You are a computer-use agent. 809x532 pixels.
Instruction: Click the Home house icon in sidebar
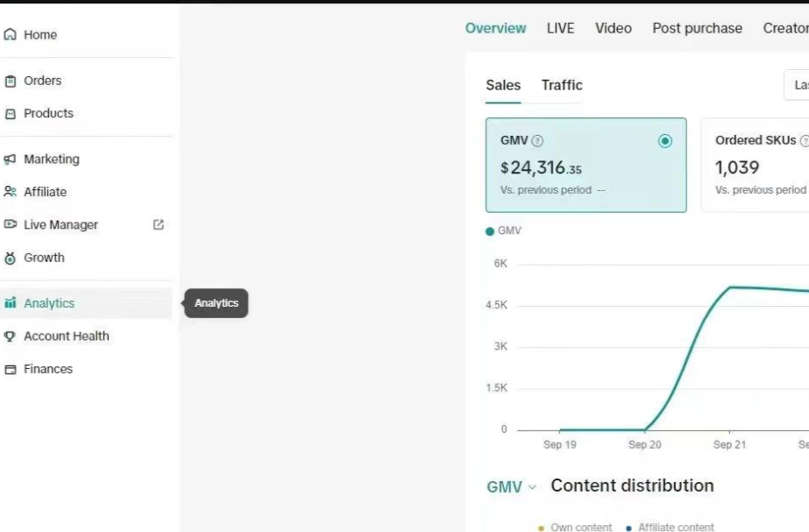tap(11, 35)
